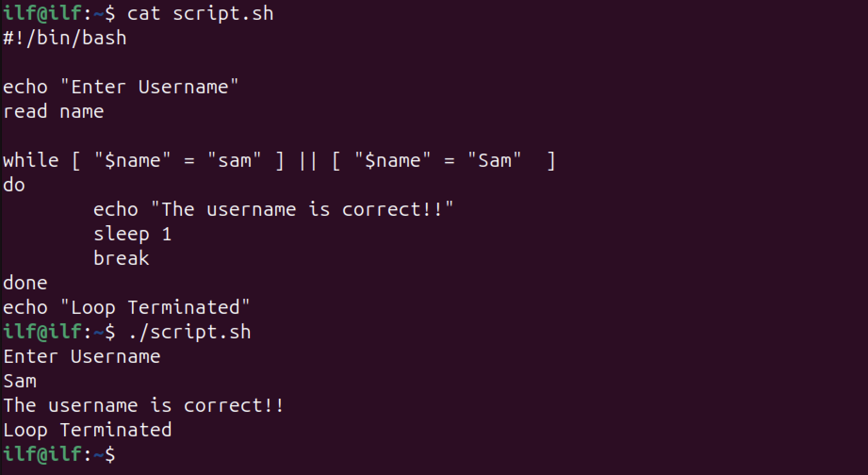868x475 pixels.
Task: Click the '||' operator in the while condition
Action: 308,161
